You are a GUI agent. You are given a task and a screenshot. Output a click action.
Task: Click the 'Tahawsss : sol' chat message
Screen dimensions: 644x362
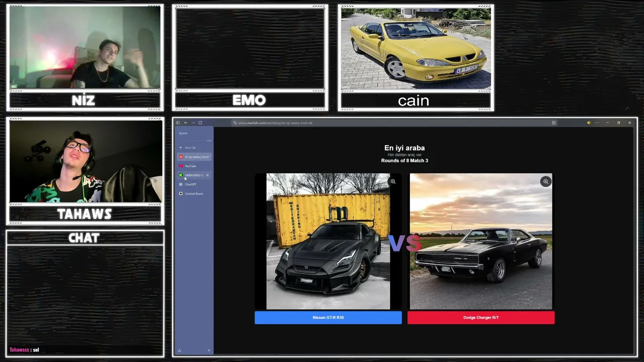[24, 350]
